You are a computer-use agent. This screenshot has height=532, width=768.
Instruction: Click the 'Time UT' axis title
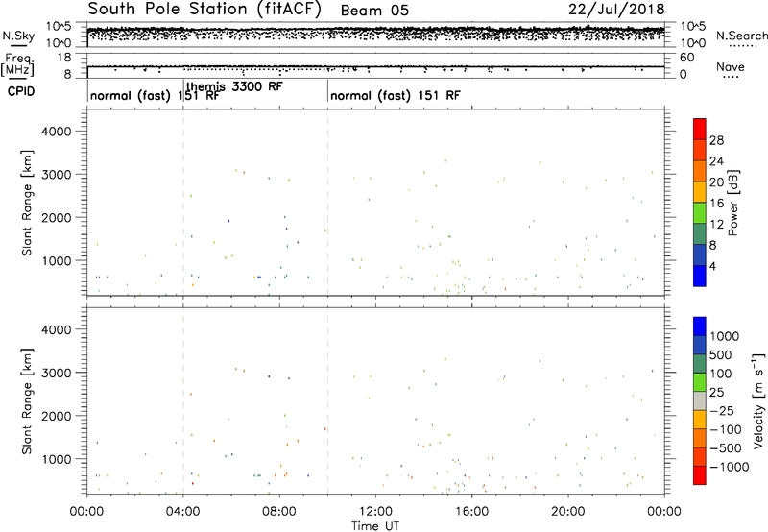(x=375, y=526)
